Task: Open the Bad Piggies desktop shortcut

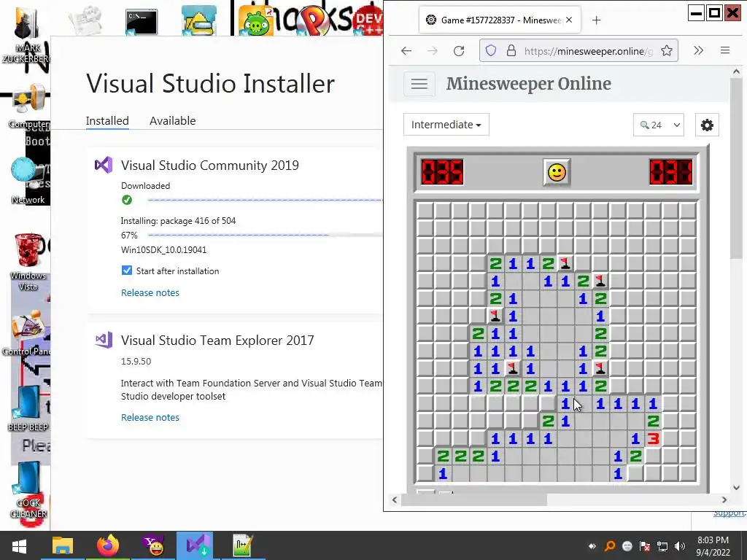Action: 255,22
